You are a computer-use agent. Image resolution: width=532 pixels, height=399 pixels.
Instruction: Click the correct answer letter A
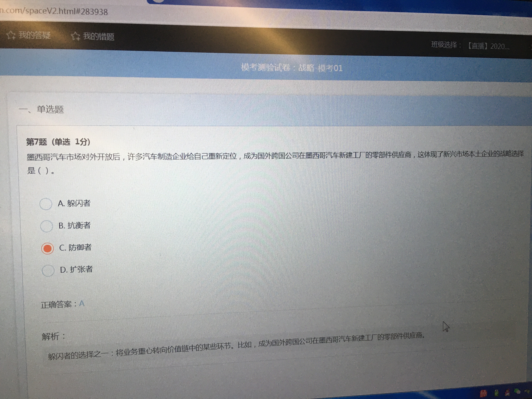82,303
